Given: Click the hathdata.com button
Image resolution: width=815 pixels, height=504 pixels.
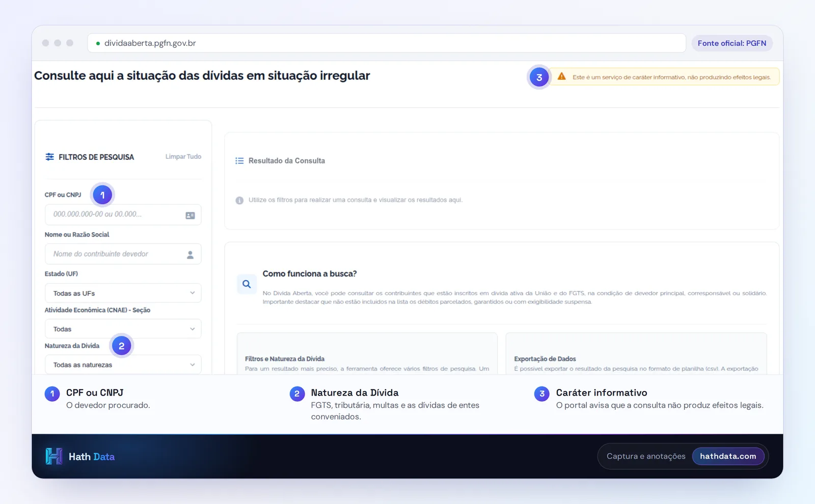Looking at the screenshot, I should pos(728,456).
